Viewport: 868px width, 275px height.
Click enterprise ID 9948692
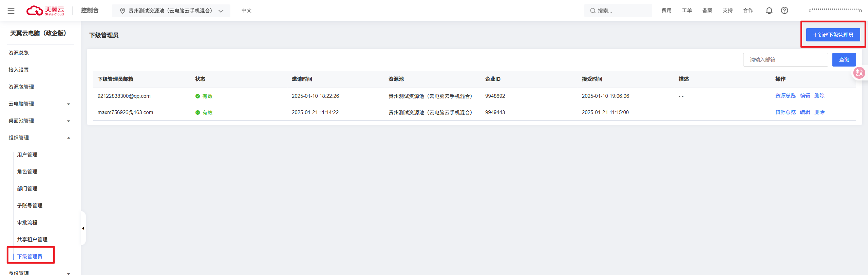(495, 96)
